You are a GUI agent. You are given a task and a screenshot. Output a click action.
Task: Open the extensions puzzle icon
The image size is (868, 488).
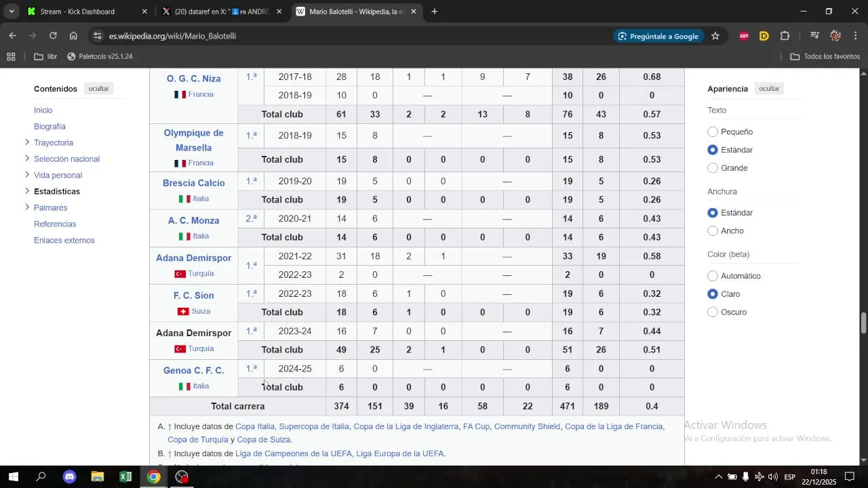click(785, 36)
